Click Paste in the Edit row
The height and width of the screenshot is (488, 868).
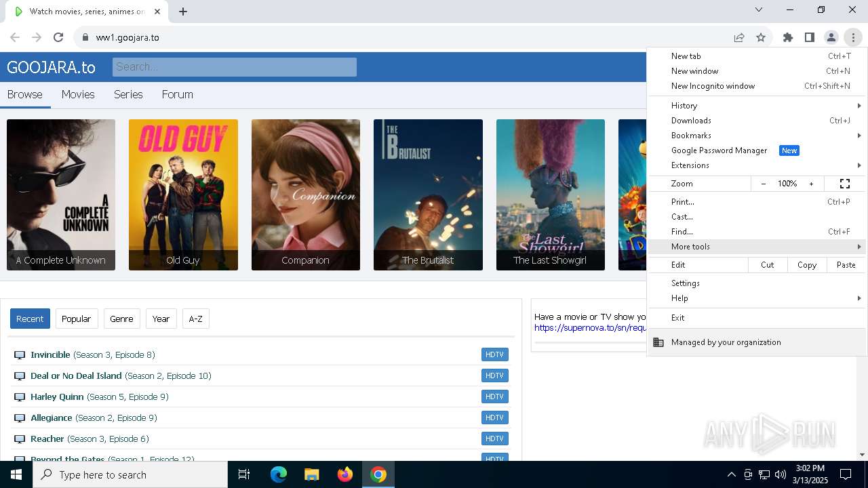[x=846, y=265]
